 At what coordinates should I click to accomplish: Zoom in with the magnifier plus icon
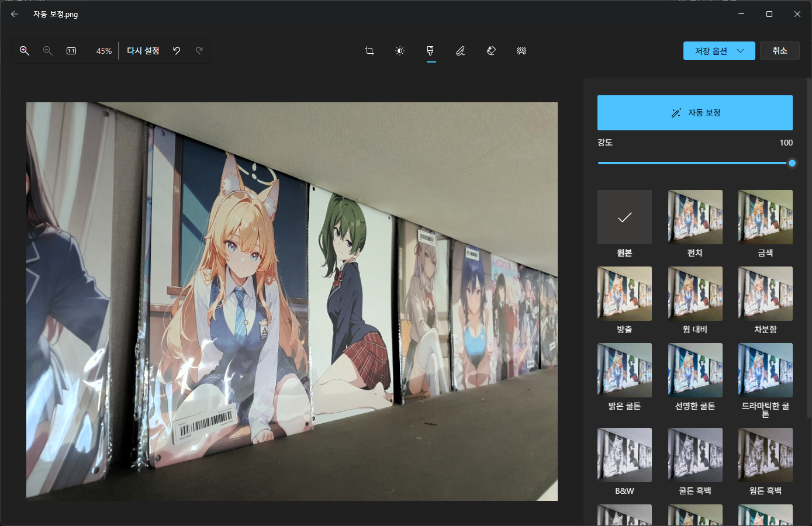25,51
